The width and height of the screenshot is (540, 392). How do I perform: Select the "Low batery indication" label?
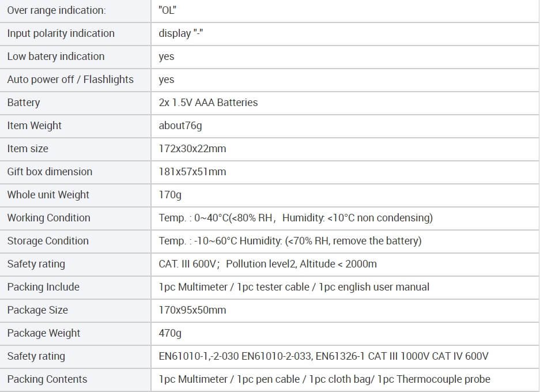(56, 56)
